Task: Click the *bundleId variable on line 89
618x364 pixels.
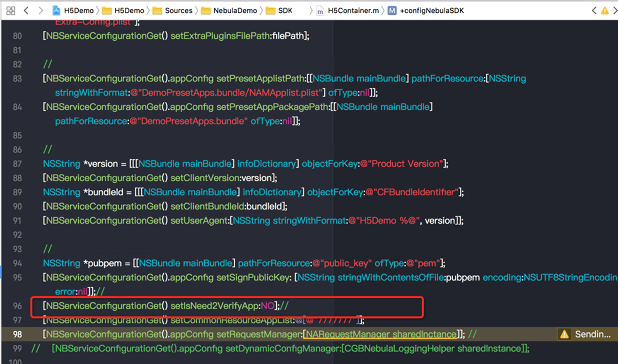Action: tap(104, 193)
